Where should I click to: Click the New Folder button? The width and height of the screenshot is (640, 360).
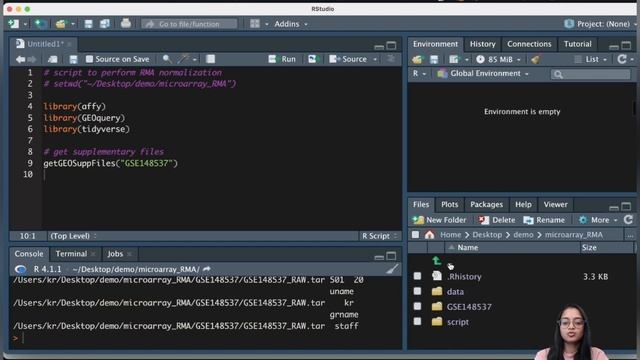click(439, 220)
